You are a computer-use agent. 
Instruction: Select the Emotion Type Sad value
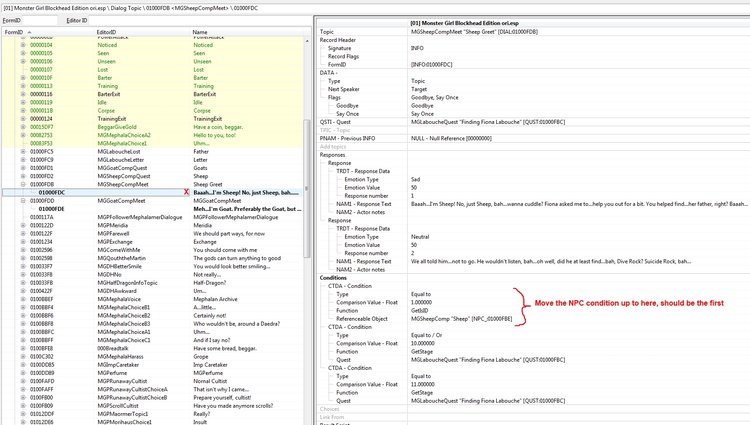point(415,179)
